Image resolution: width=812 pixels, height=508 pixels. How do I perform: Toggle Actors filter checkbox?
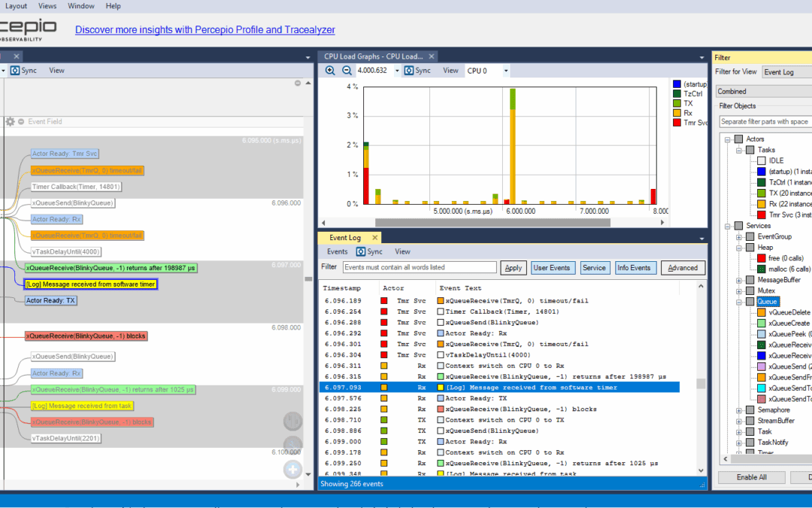tap(739, 139)
